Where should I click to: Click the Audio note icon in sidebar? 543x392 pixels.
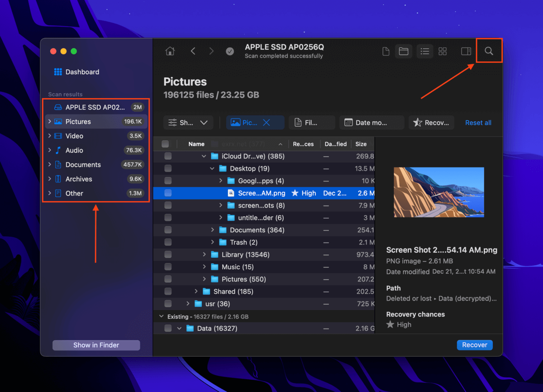pos(58,150)
